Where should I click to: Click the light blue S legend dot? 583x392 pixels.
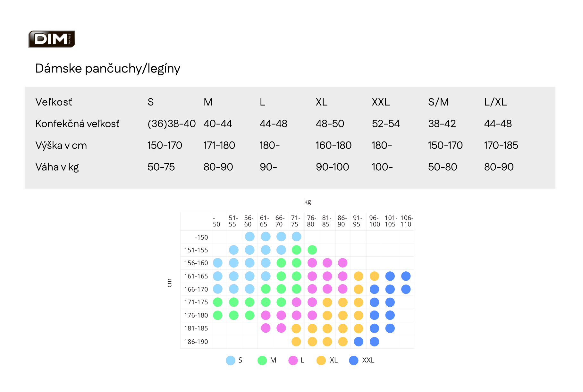(231, 360)
